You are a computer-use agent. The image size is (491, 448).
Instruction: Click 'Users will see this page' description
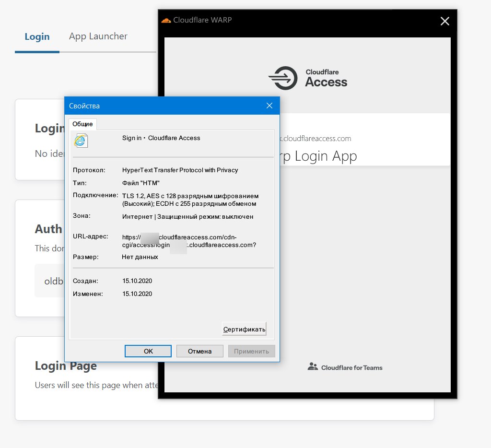pyautogui.click(x=96, y=385)
